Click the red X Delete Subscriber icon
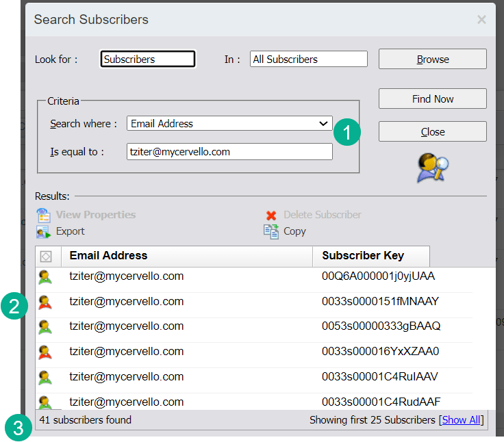 click(271, 215)
